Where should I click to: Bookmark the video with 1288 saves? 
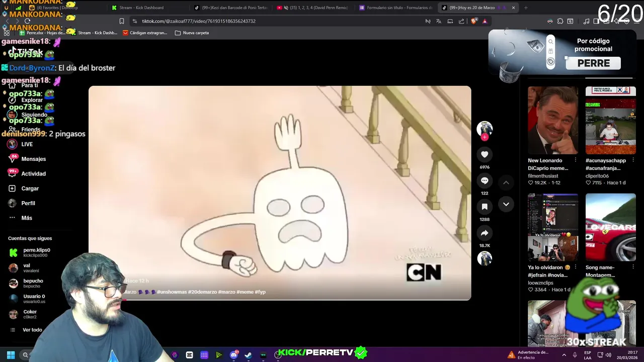[485, 207]
